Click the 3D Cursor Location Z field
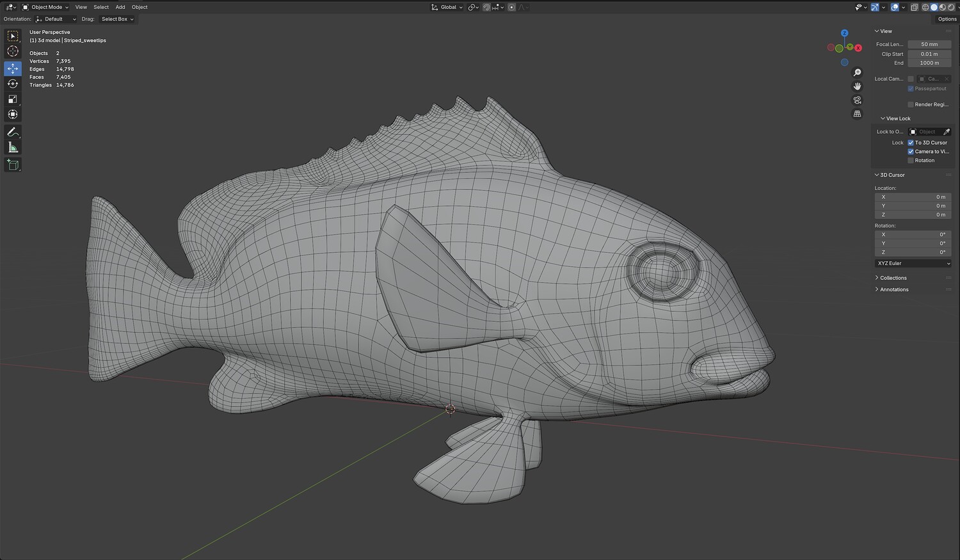960x560 pixels. pos(913,214)
